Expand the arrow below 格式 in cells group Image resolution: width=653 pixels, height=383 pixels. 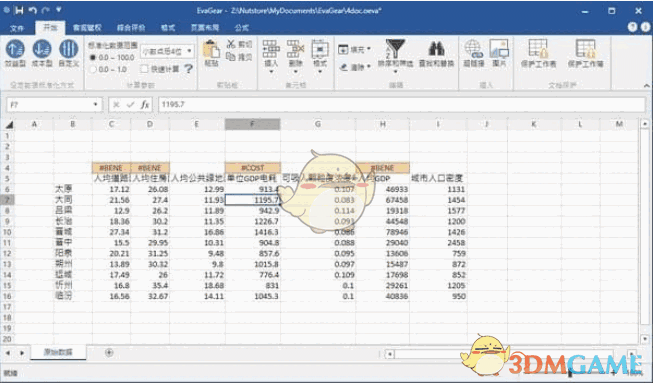(320, 72)
